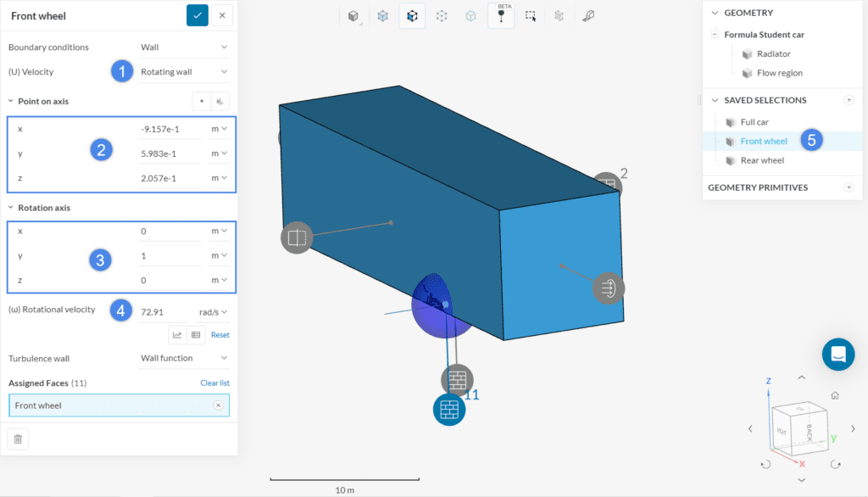Click Reset below rotational velocity
Image resolution: width=868 pixels, height=497 pixels.
[220, 334]
